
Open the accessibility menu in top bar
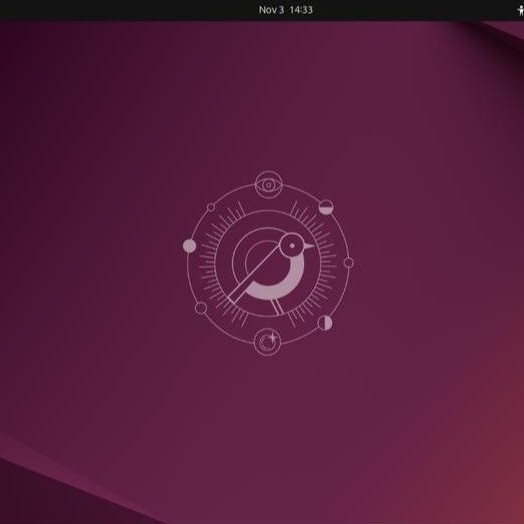click(520, 10)
